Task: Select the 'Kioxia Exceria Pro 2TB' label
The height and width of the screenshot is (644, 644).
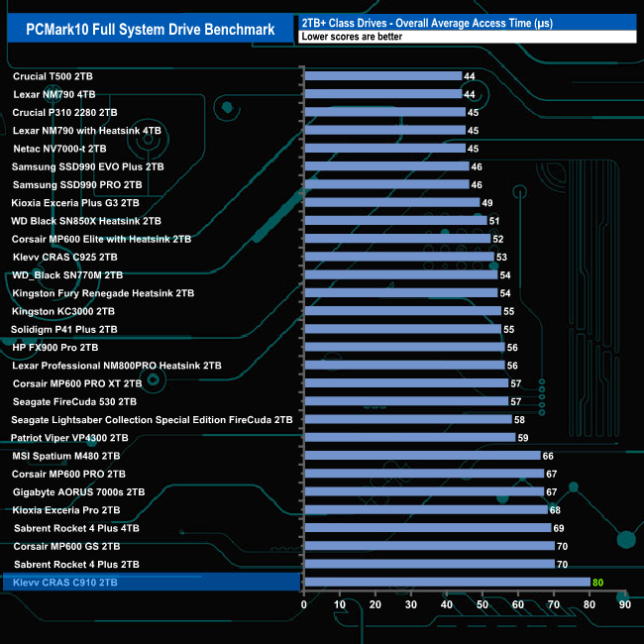Action: [66, 510]
